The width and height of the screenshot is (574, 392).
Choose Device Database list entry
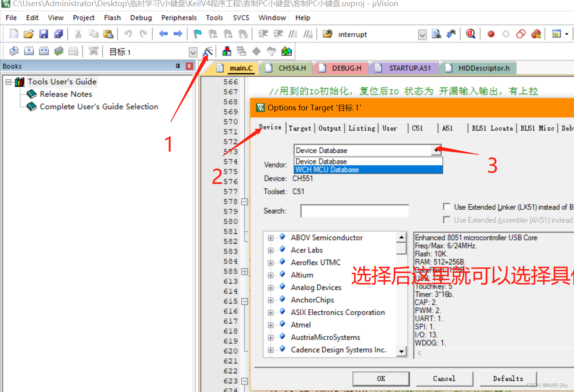pyautogui.click(x=368, y=162)
